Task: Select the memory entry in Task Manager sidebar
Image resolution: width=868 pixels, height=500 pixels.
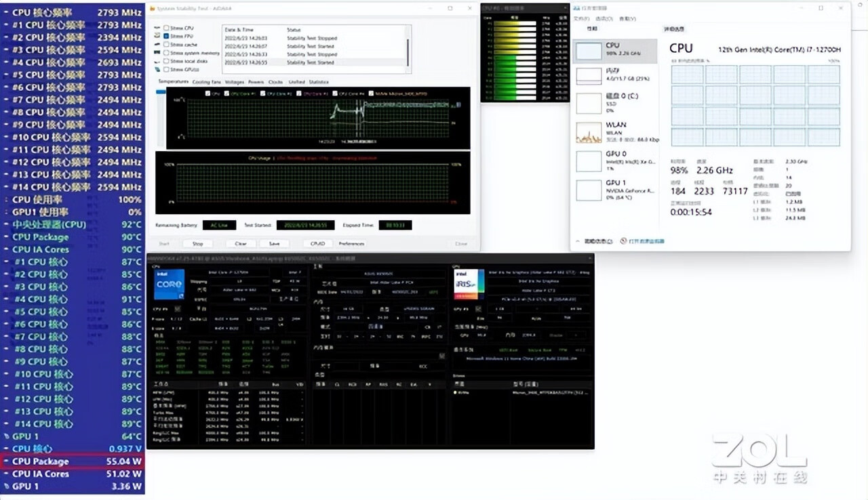Action: pyautogui.click(x=615, y=75)
